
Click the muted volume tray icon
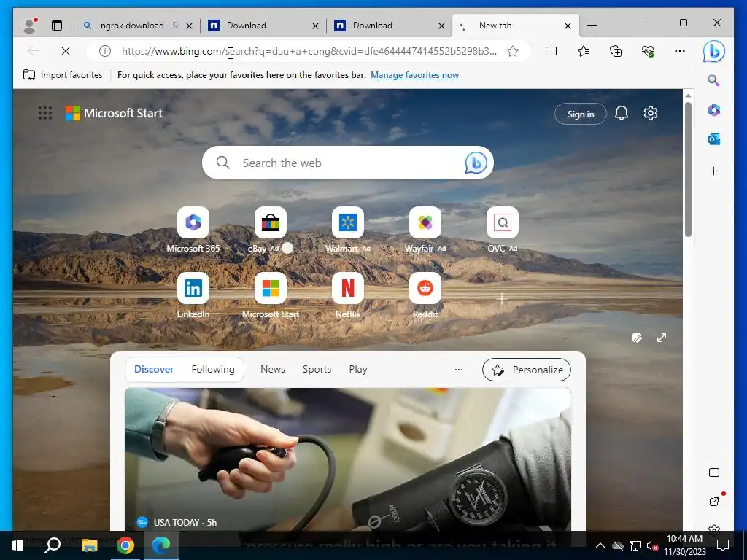(x=651, y=545)
